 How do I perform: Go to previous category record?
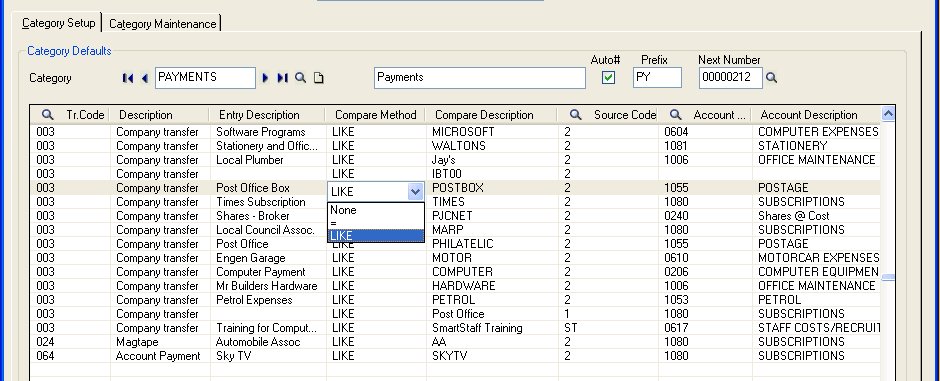[x=144, y=78]
